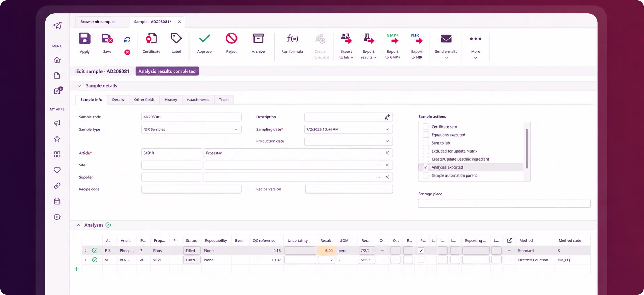Click the Apply button
This screenshot has height=295, width=644.
click(84, 43)
